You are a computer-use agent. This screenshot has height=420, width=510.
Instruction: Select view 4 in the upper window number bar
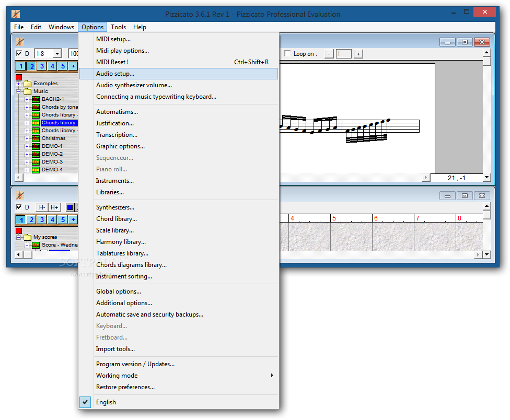click(52, 66)
